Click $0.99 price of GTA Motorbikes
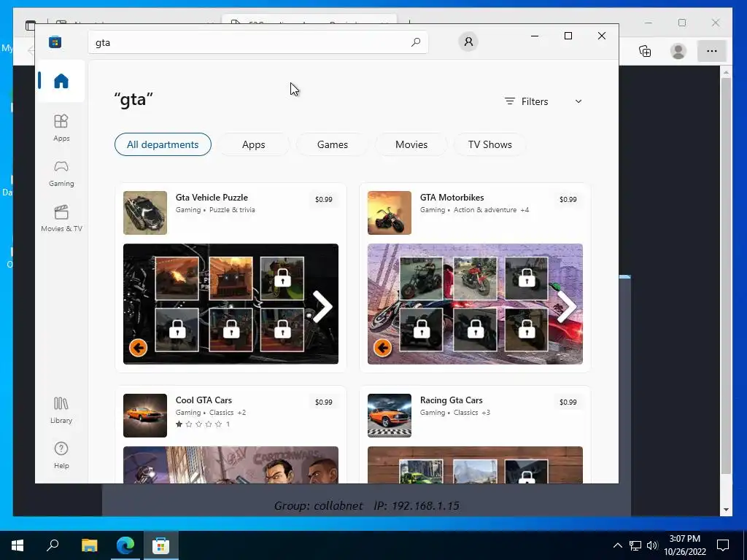Viewport: 747px width, 560px height. click(568, 200)
